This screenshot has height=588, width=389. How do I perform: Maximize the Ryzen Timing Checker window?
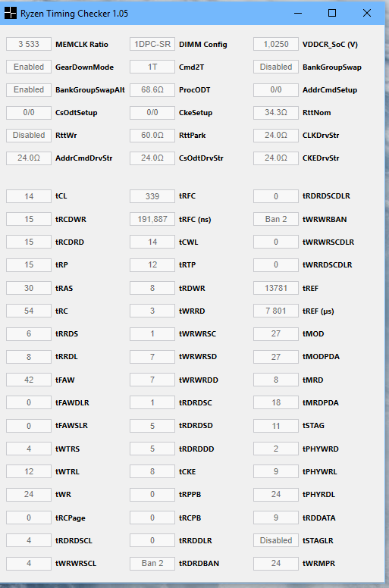coord(332,13)
